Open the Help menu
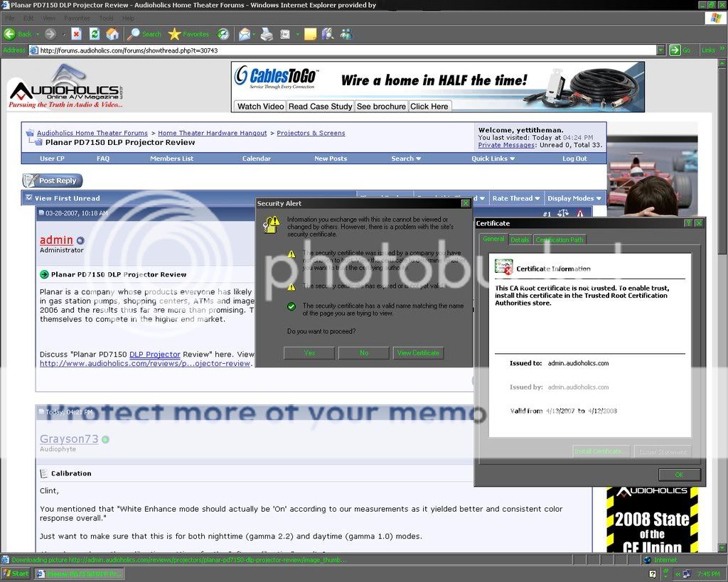The height and width of the screenshot is (582, 728). pyautogui.click(x=128, y=18)
